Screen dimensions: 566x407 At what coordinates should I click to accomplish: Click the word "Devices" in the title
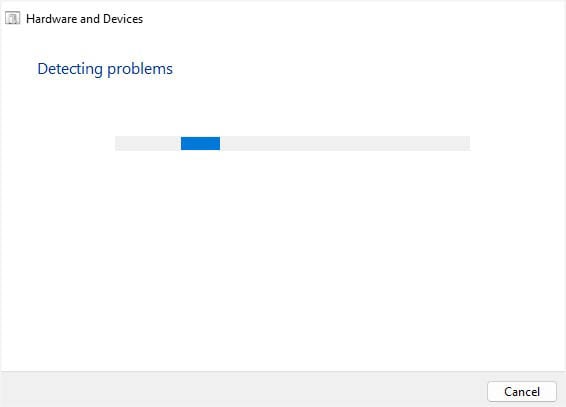[x=123, y=19]
